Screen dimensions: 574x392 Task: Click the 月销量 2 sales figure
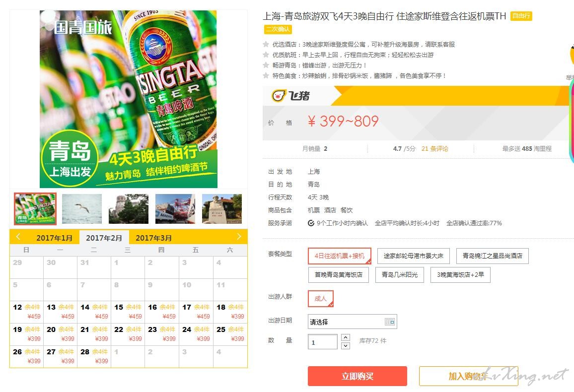[x=315, y=149]
